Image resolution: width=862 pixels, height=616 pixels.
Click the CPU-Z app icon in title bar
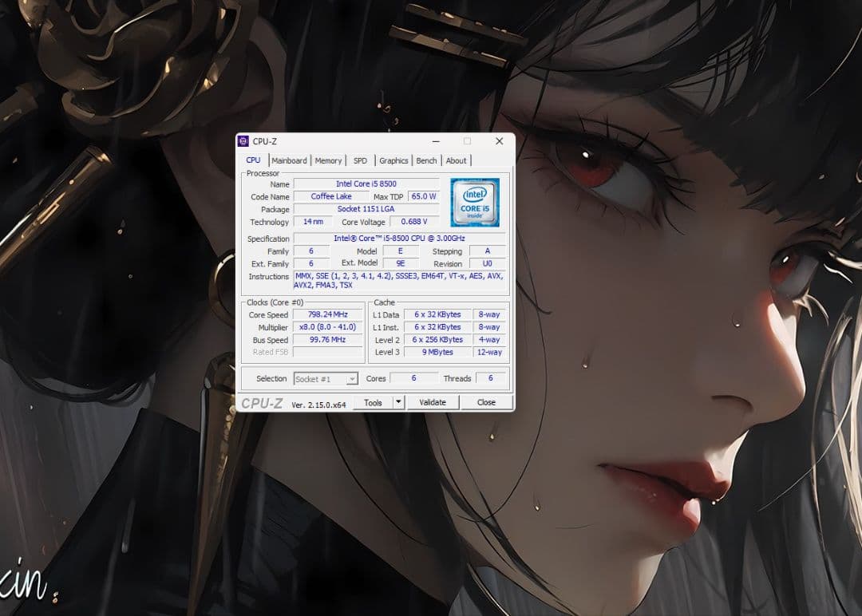pyautogui.click(x=243, y=141)
